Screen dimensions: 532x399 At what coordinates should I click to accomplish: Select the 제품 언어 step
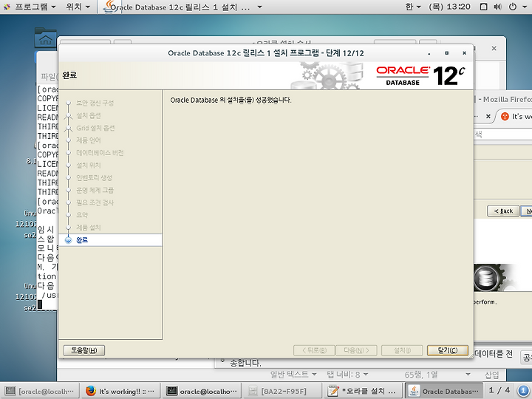point(89,140)
